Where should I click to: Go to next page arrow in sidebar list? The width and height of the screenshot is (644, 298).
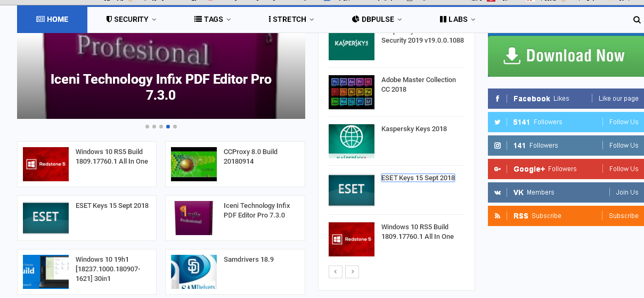[x=352, y=272]
